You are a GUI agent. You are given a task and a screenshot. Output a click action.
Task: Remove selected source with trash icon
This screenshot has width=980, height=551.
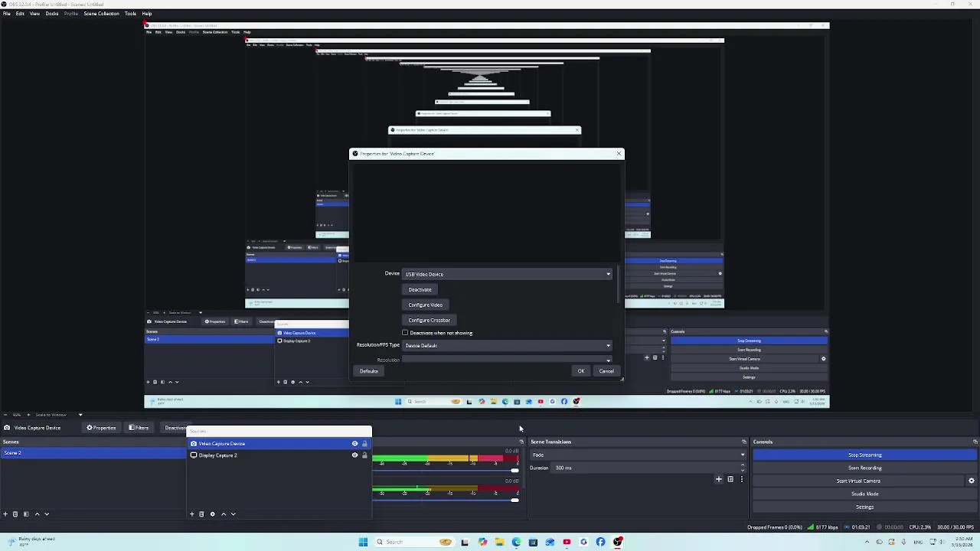point(202,514)
